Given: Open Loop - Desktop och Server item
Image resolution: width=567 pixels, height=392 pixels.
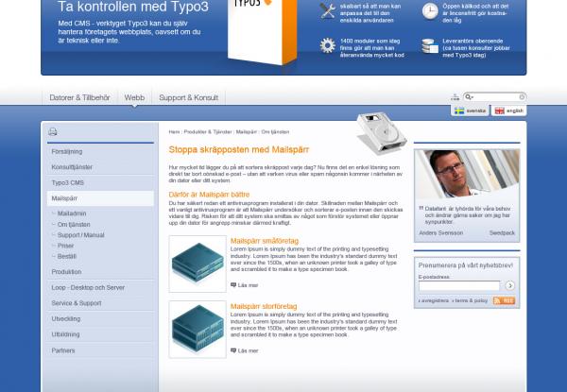Looking at the screenshot, I should (88, 287).
